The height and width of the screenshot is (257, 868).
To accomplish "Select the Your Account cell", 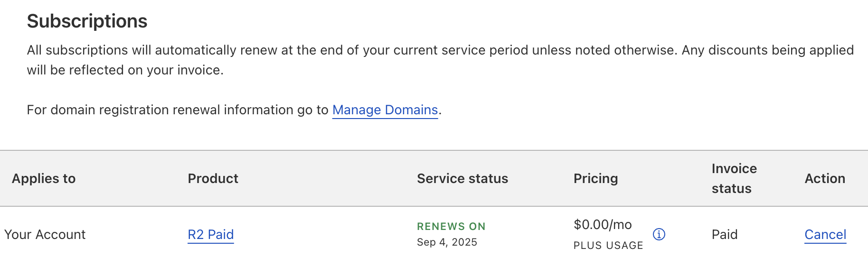I will (x=45, y=235).
